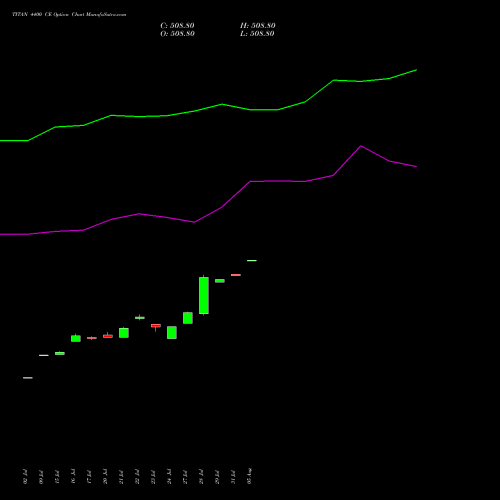
Task: Click the 27 Jul date label
Action: tap(185, 477)
